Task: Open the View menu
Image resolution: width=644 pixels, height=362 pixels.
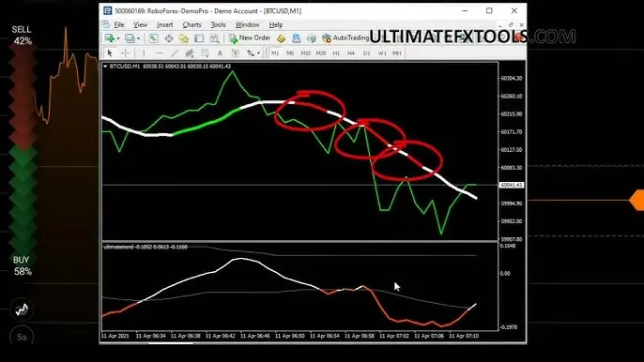Action: [x=140, y=24]
